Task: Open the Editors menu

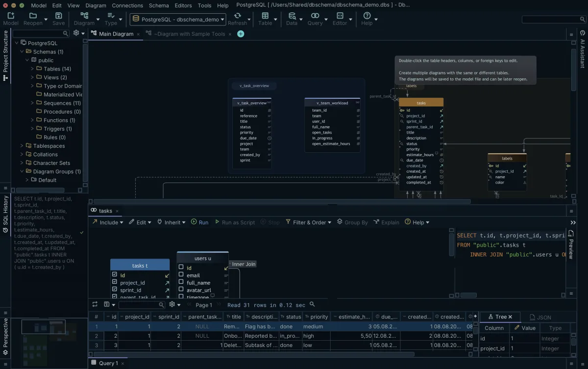Action: [183, 5]
